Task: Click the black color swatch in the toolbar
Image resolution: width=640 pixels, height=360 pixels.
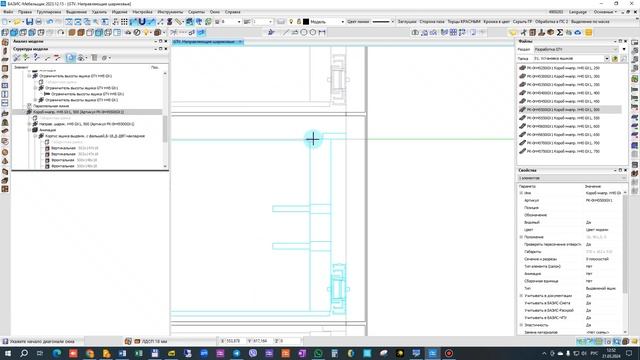Action: pyautogui.click(x=306, y=22)
